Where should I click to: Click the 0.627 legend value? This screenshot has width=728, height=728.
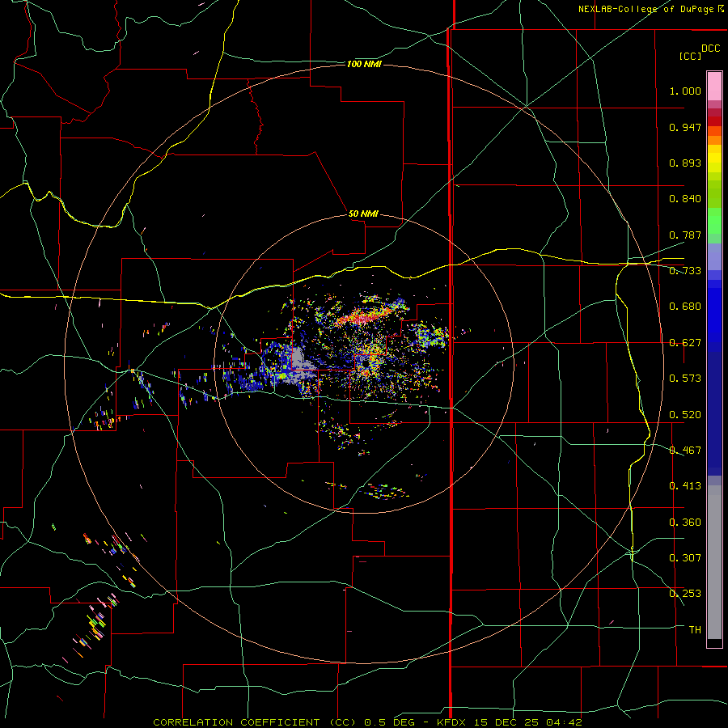click(685, 343)
